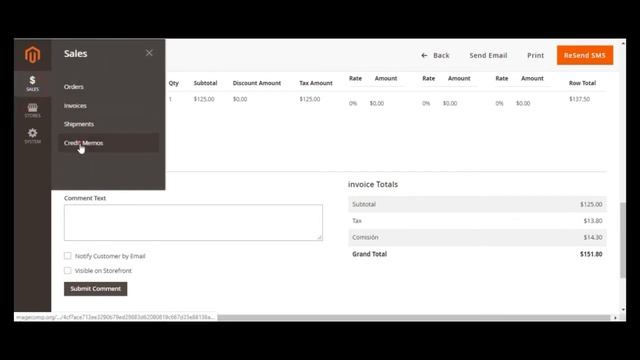Click the Row Total column header
This screenshot has width=640, height=360.
582,83
